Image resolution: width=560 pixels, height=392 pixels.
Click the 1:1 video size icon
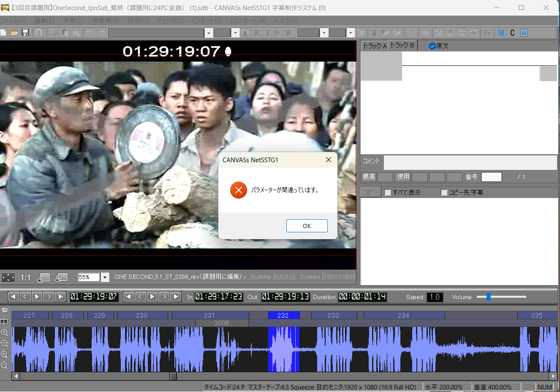pos(26,278)
